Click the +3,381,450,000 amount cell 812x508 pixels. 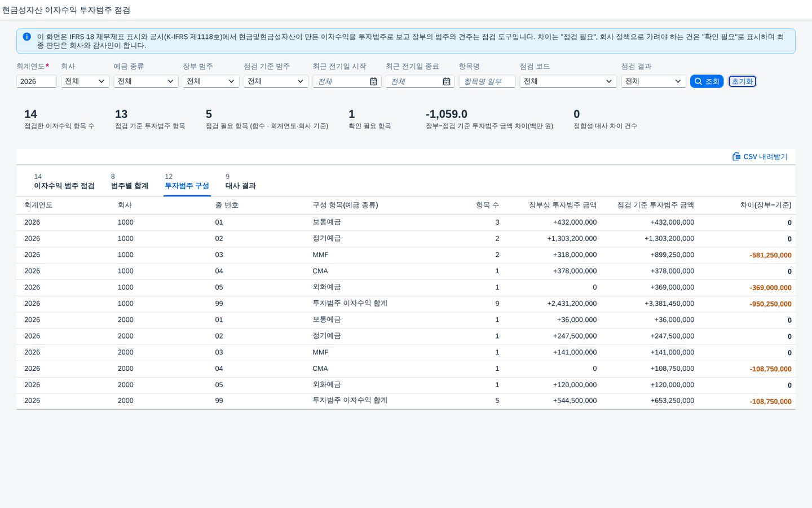point(669,304)
